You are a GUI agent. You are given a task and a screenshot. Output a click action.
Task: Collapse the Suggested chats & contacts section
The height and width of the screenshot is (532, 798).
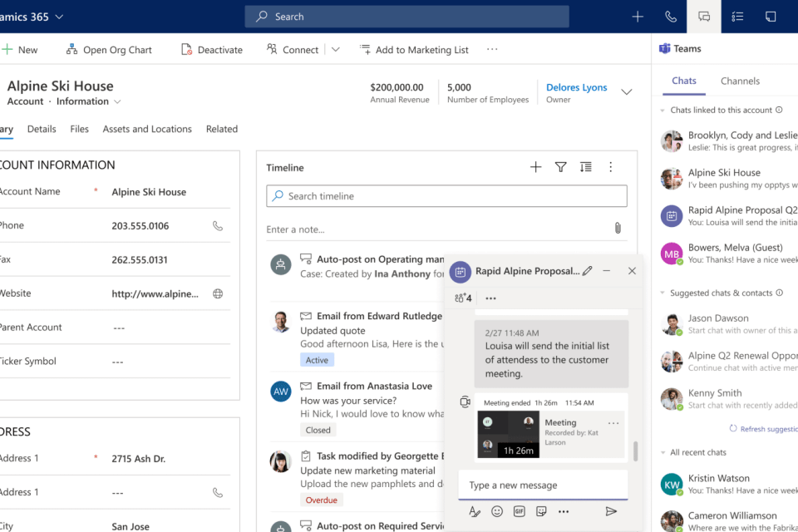[x=663, y=293]
